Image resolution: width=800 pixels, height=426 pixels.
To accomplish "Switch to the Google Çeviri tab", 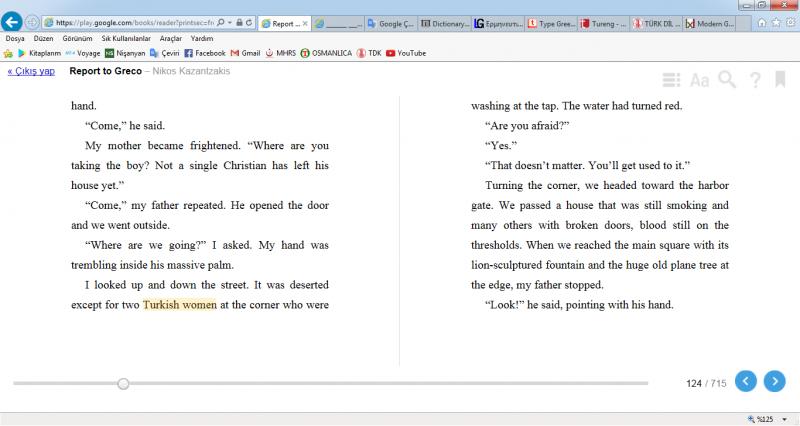I will click(390, 23).
